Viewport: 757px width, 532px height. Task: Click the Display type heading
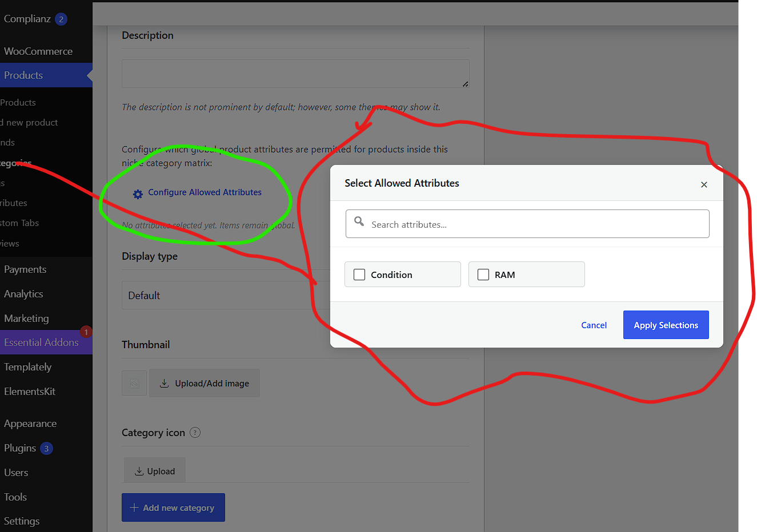click(150, 256)
